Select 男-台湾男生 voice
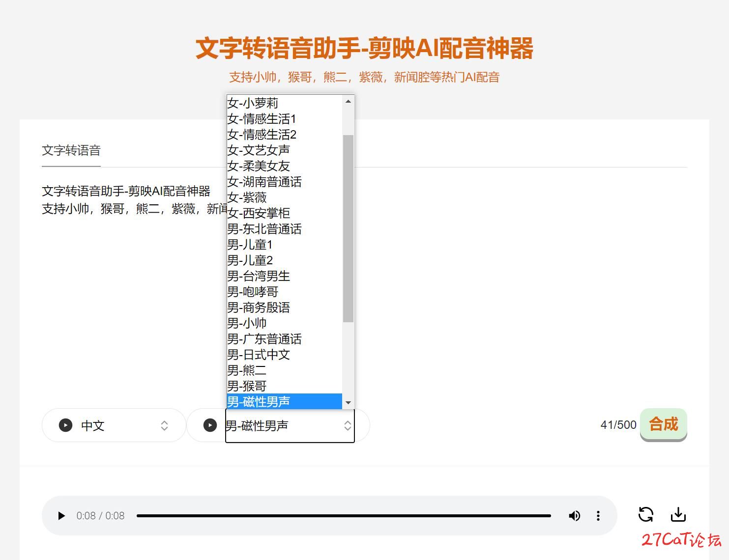This screenshot has height=560, width=729. click(x=284, y=276)
